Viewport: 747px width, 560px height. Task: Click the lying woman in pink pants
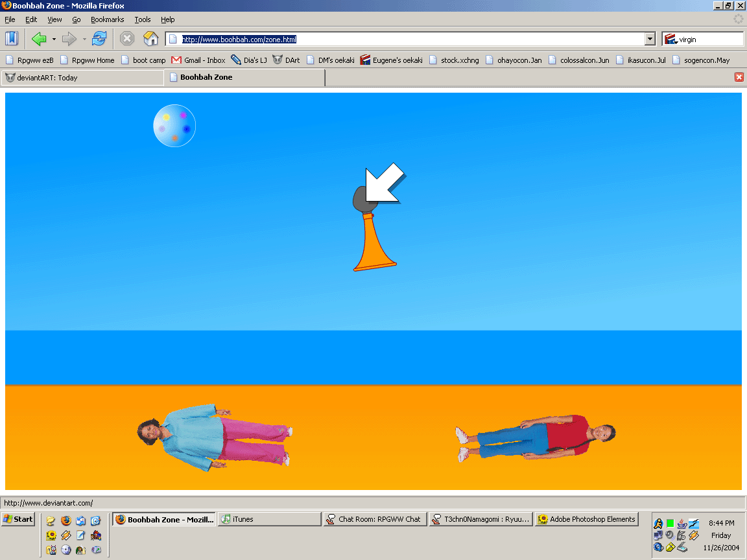[x=215, y=437]
